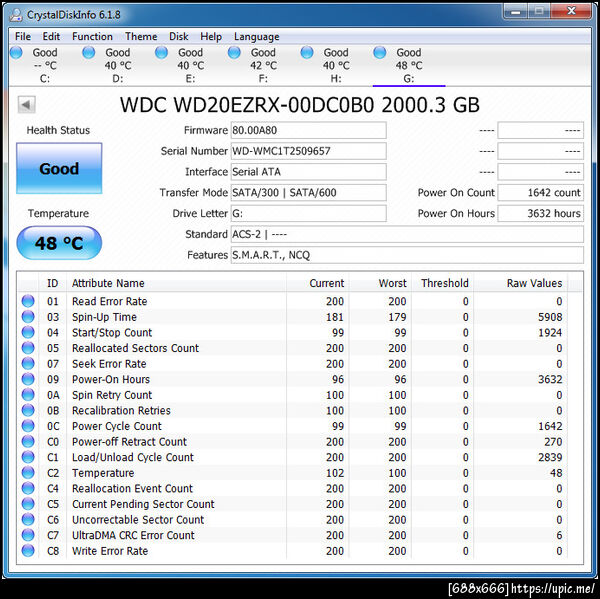
Task: Click status orb for Recalibration Retries
Action: click(x=28, y=410)
